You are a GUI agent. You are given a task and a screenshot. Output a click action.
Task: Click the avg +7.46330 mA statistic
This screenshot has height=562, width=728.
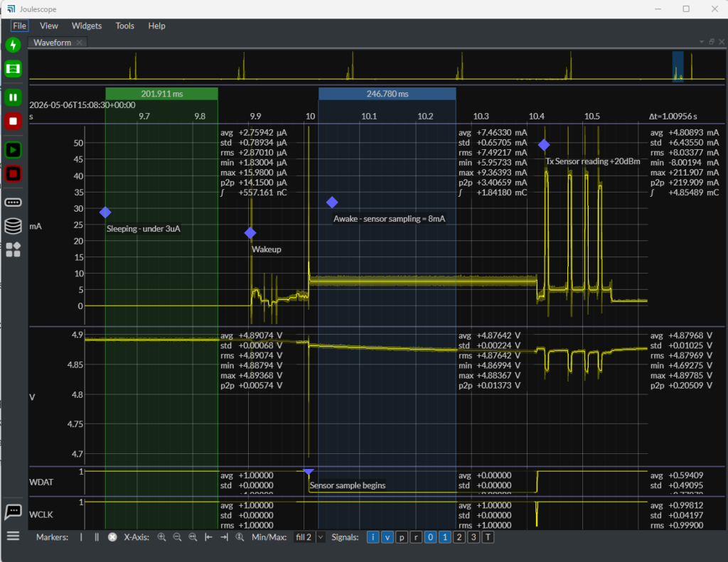(x=493, y=133)
